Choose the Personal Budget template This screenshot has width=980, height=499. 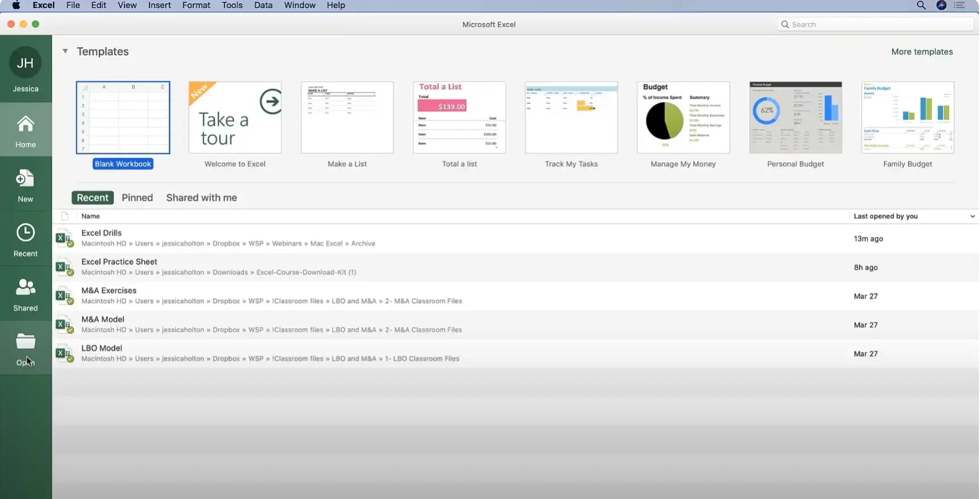click(x=795, y=118)
